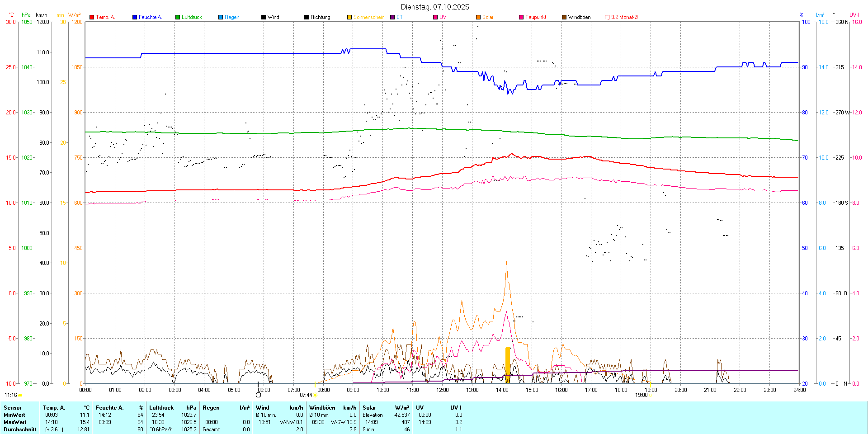Click the brown Windböen legend square
Screen dimensions: 868x434
pyautogui.click(x=564, y=17)
